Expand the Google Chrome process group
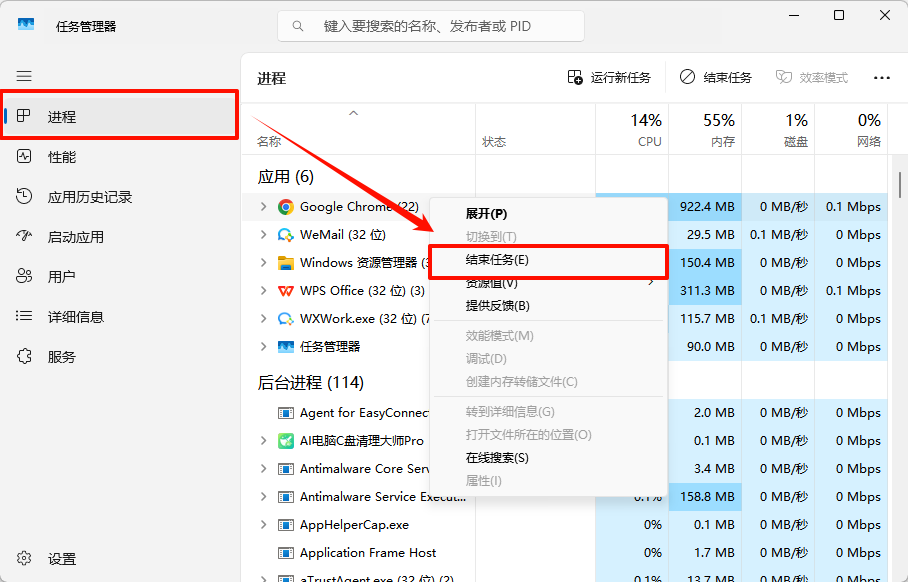Viewport: 908px width, 582px height. [x=263, y=207]
